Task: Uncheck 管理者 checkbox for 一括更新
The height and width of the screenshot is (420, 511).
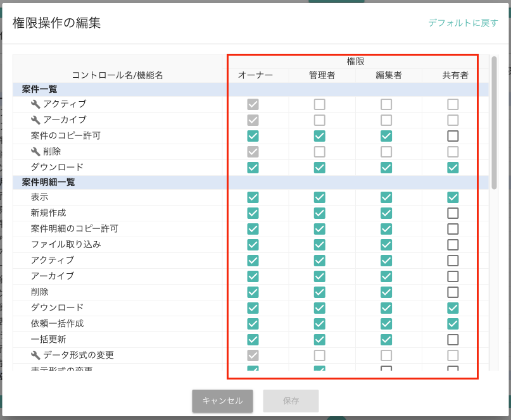Action: 319,340
